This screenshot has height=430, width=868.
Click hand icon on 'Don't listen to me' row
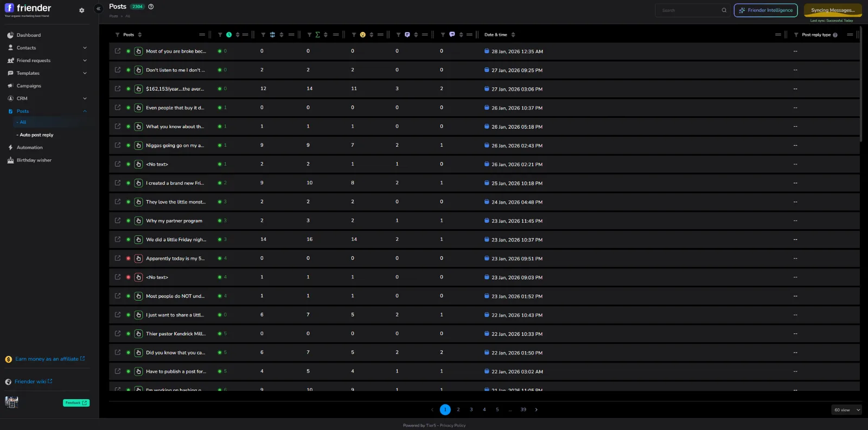coord(138,70)
